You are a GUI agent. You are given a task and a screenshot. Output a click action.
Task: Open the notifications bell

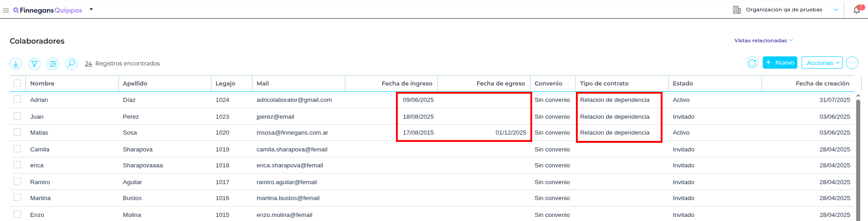tap(857, 10)
